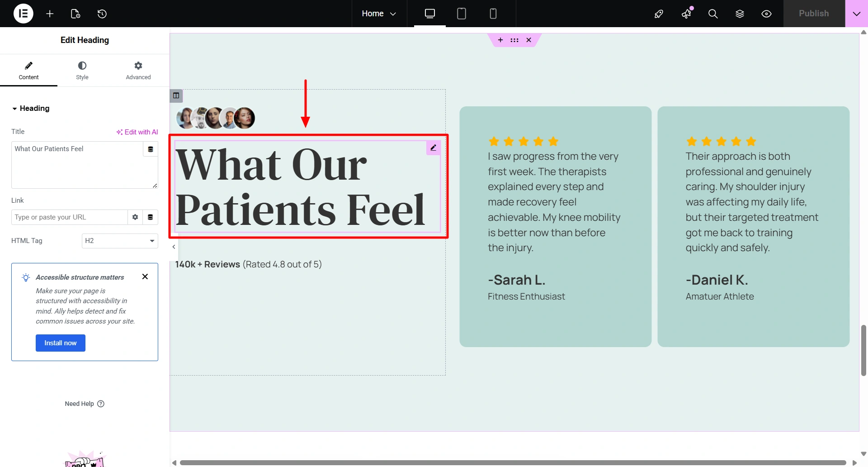The height and width of the screenshot is (467, 868).
Task: Select the Amatuer Athlete text
Action: coord(720,296)
